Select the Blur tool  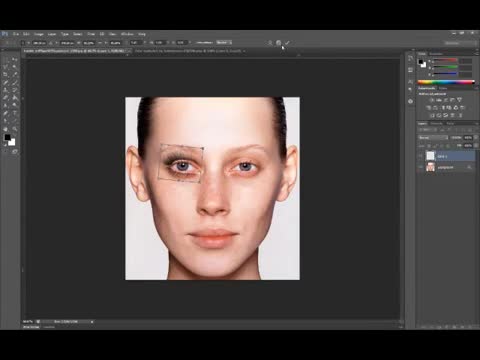(6, 105)
